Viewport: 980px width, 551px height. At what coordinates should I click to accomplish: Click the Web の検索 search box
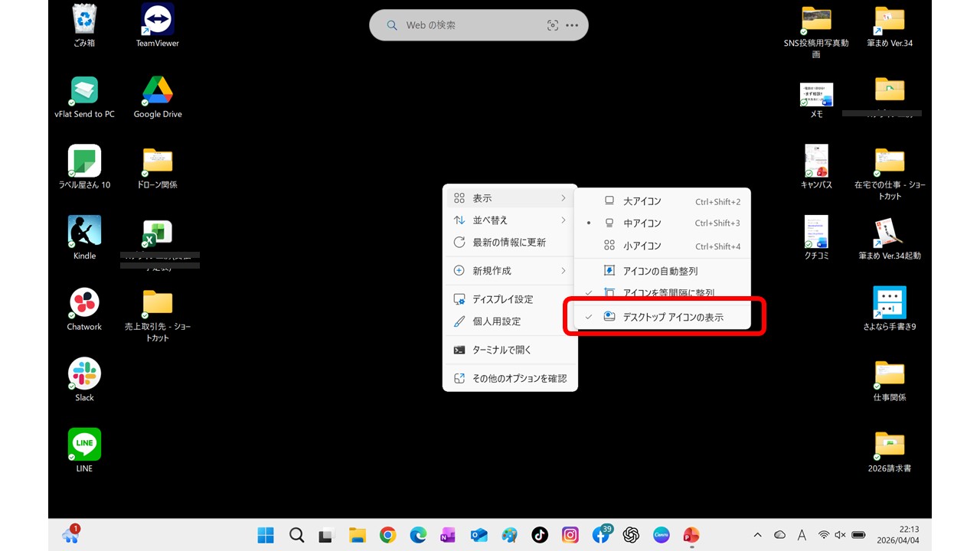tap(463, 25)
